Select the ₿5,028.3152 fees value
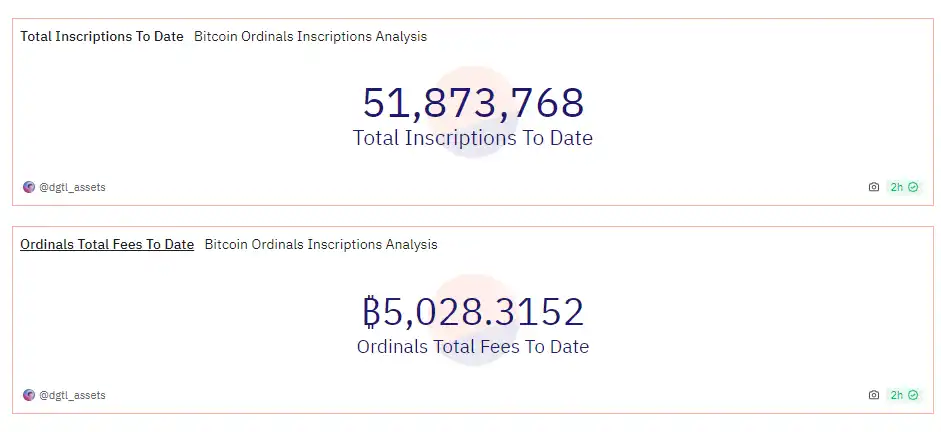941x432 pixels. tap(473, 312)
